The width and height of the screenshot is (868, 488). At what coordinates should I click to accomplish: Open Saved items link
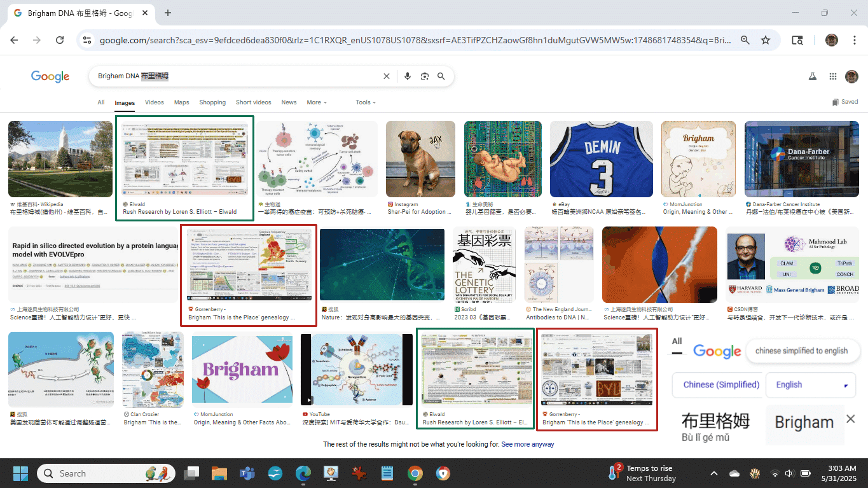coord(845,102)
